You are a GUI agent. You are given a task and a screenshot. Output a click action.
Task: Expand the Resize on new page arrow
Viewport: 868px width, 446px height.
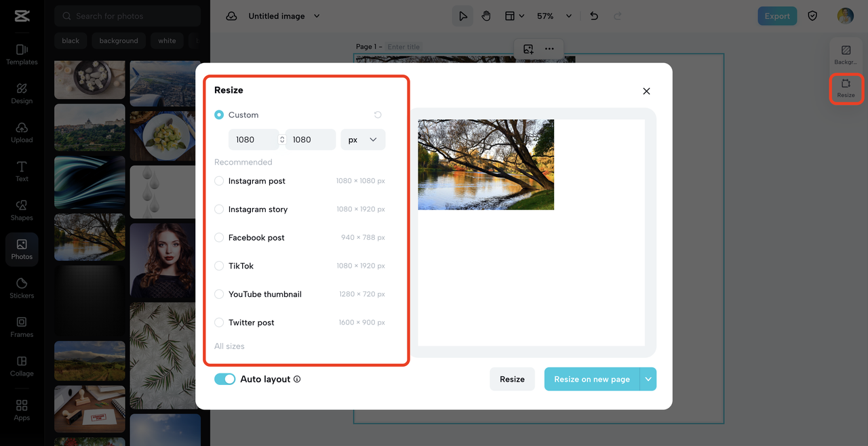click(x=648, y=380)
